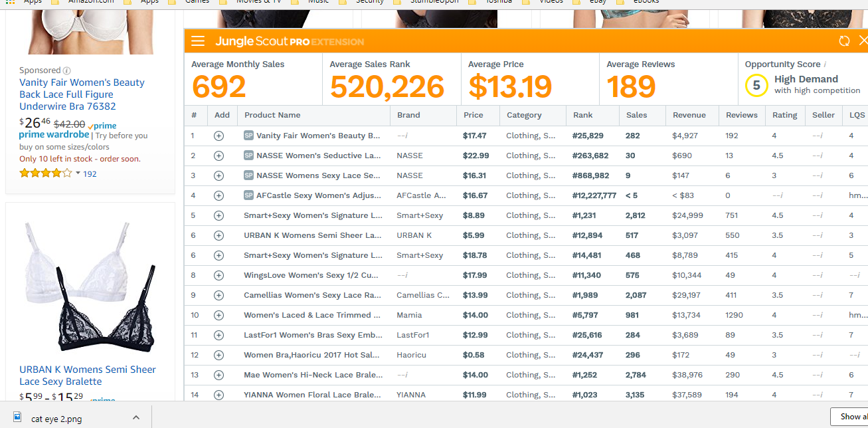
Task: Click the cat eye 2.png file icon
Action: tap(19, 418)
